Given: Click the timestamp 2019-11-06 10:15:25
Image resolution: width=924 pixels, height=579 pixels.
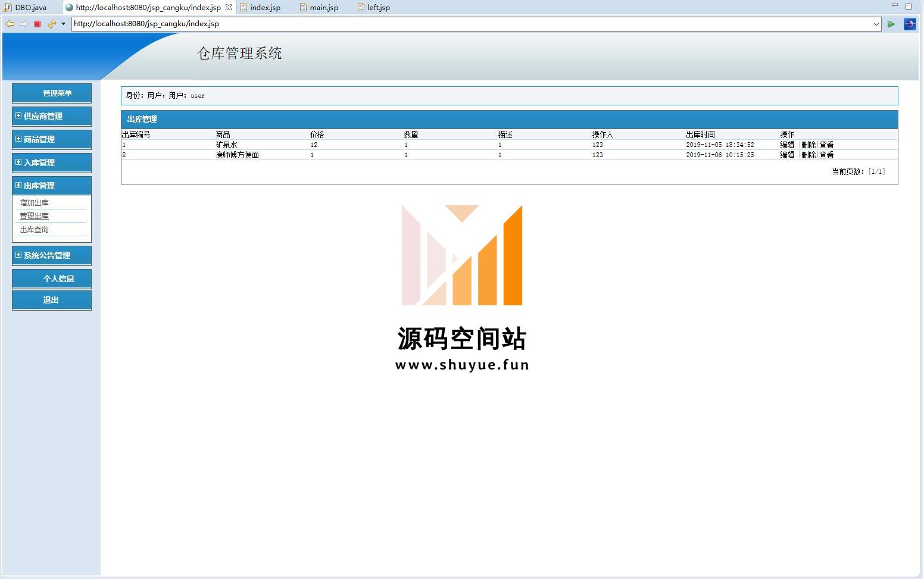Looking at the screenshot, I should (720, 155).
